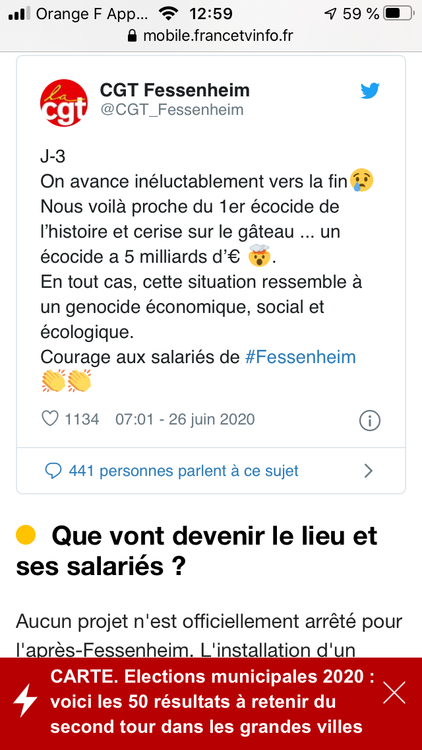Open tweet info circle icon
The width and height of the screenshot is (422, 750).
pos(369,421)
